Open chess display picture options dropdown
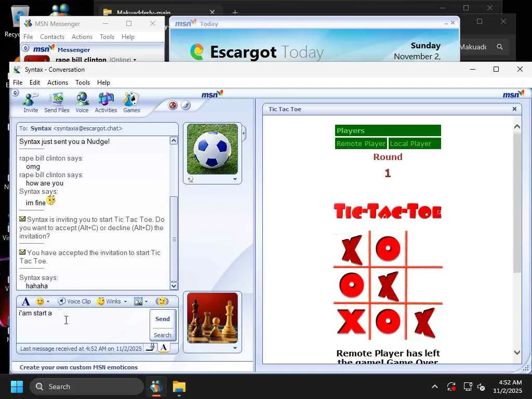This screenshot has width=532, height=399. (235, 348)
